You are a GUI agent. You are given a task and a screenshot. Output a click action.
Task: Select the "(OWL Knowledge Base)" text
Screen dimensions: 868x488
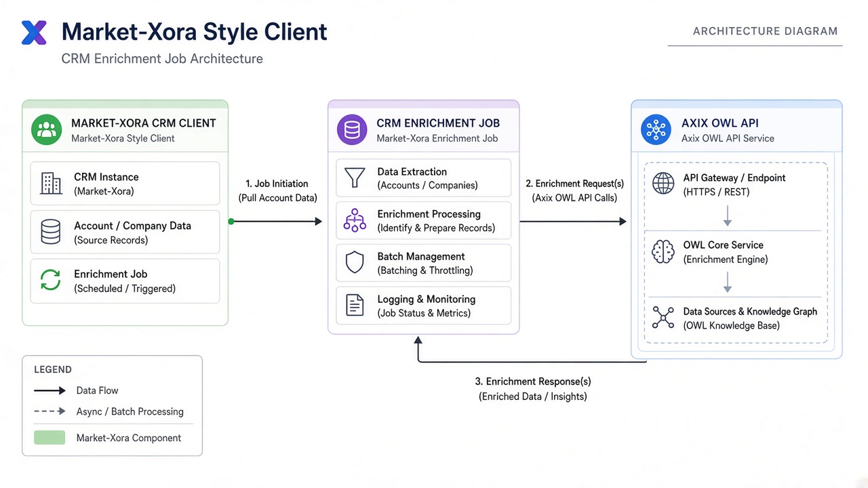(731, 325)
